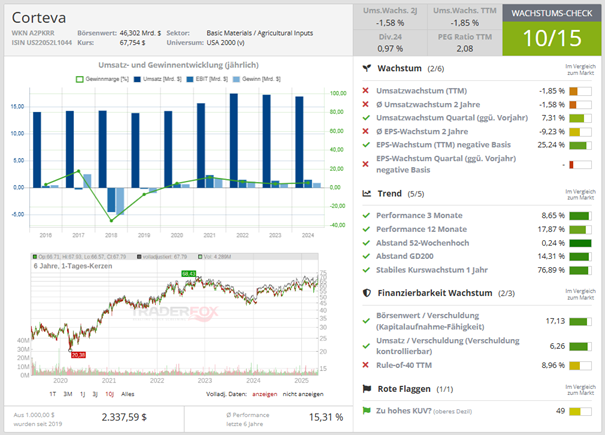
Task: Click the Corteva company title
Action: click(39, 18)
